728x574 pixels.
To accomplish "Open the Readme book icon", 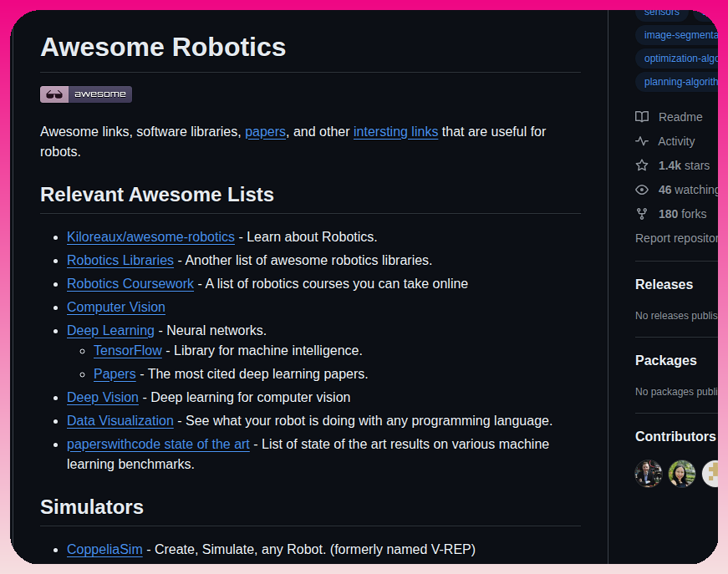I will tap(642, 117).
